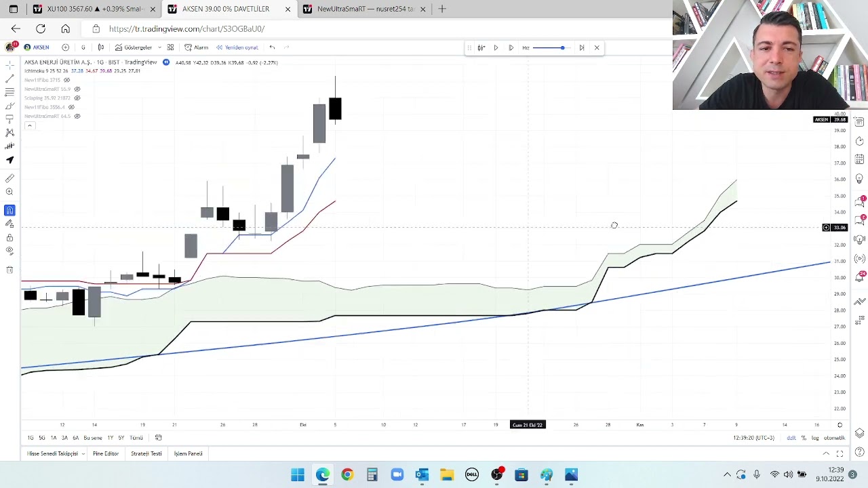Change the G time interval
868x488 pixels.
point(83,47)
